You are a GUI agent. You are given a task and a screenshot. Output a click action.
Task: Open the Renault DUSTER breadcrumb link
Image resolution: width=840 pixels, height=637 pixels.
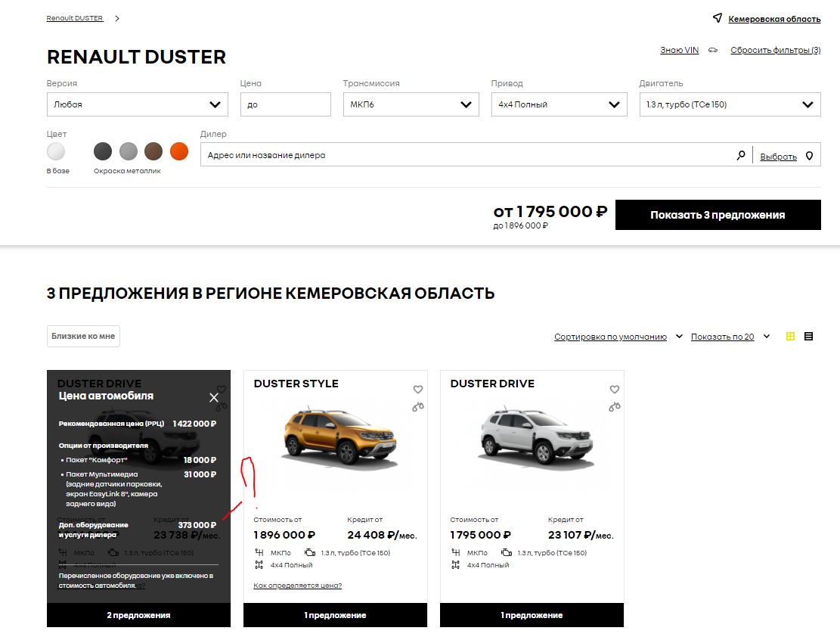[74, 18]
